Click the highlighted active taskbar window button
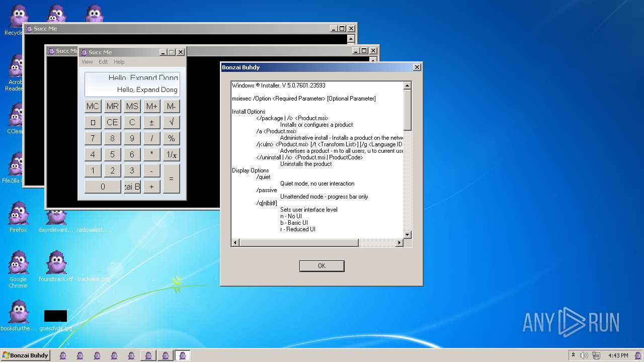Viewport: 644px width, 362px height. [x=183, y=355]
